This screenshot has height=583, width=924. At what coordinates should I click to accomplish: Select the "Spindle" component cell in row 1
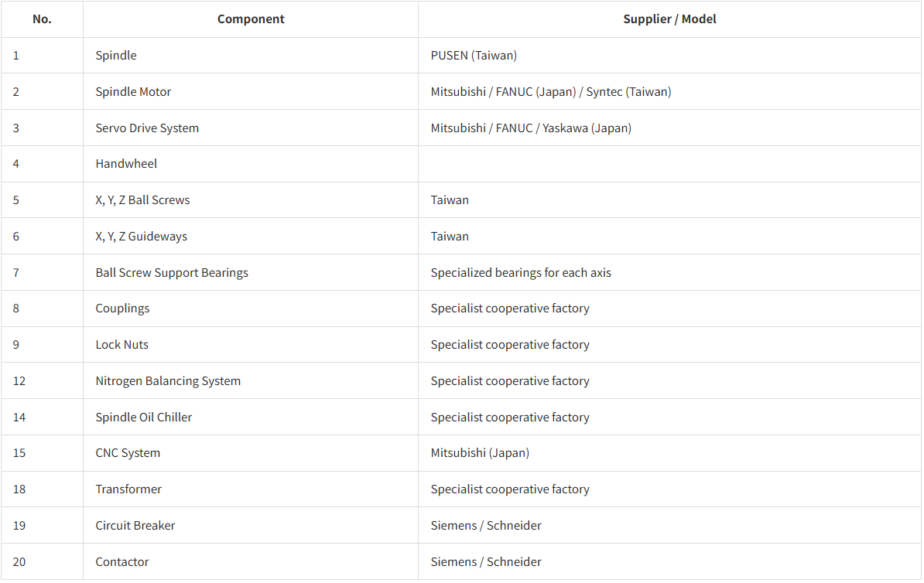click(116, 56)
